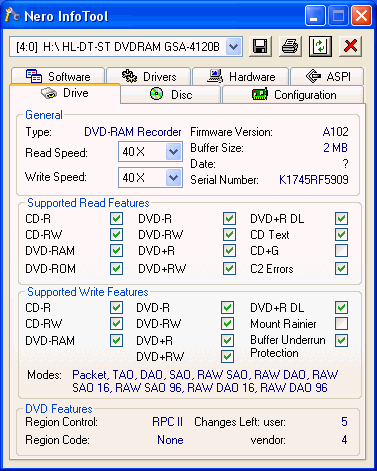Minimize the Nero InfoTool window
The height and width of the screenshot is (471, 377).
point(315,16)
